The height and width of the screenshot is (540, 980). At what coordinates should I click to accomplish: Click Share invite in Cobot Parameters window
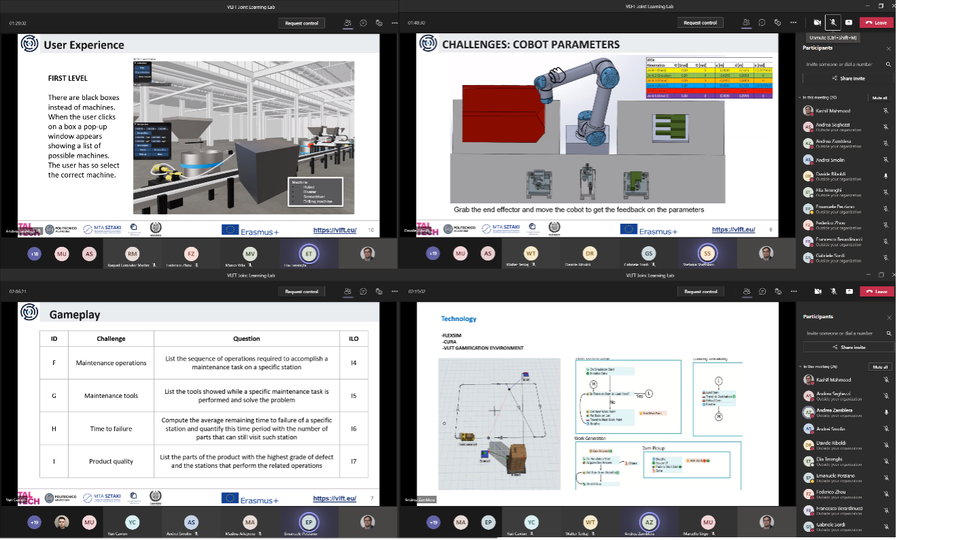pos(849,78)
